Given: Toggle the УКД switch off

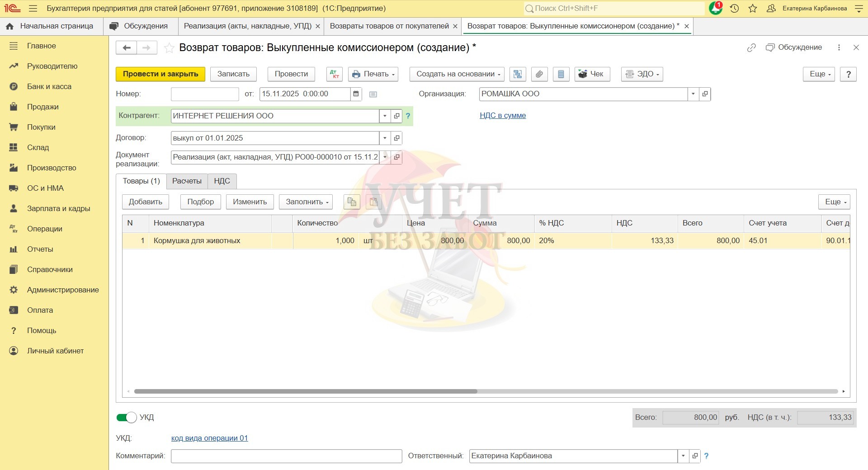Looking at the screenshot, I should click(127, 418).
